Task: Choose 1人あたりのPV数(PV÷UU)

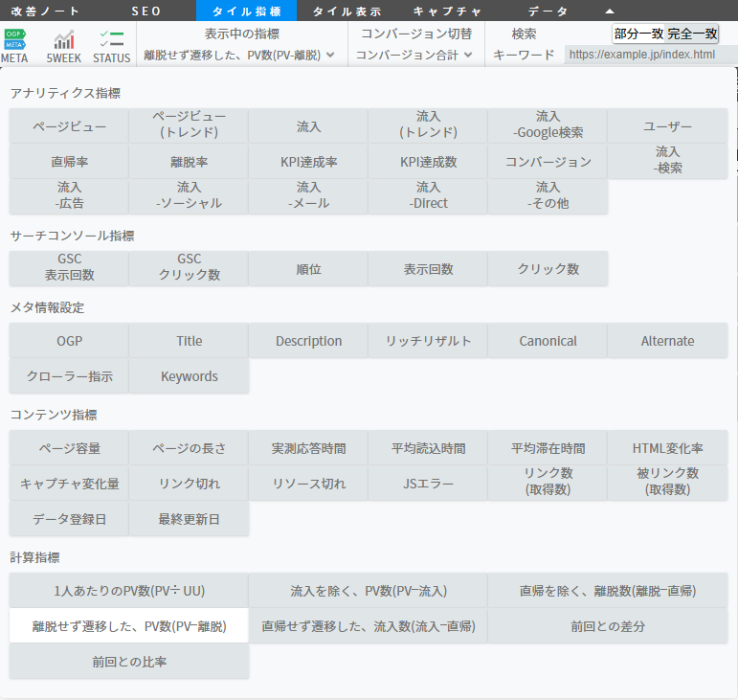Action: click(129, 590)
